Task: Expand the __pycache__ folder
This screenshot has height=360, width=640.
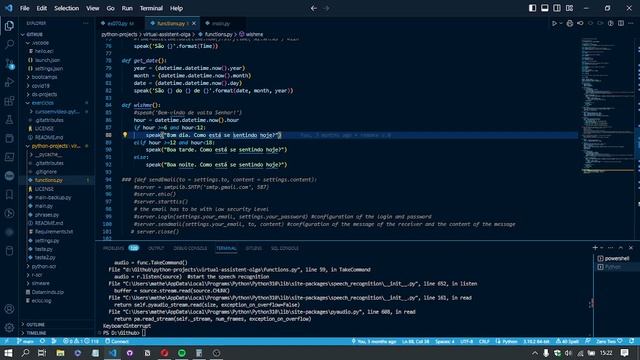Action: (48, 154)
